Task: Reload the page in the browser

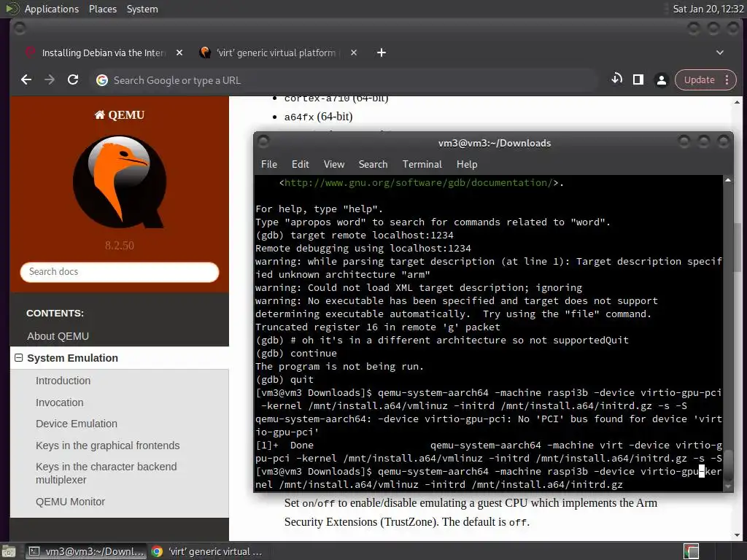Action: click(73, 80)
